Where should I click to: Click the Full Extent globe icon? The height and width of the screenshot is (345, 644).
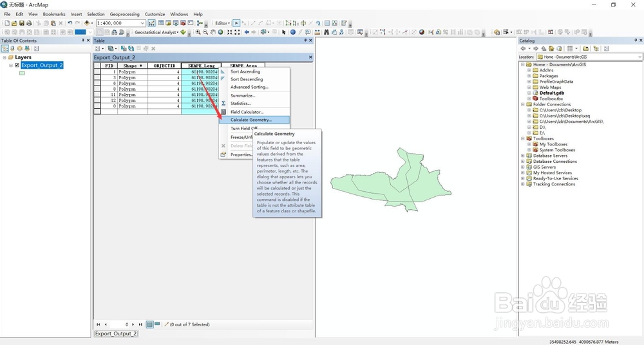click(220, 32)
